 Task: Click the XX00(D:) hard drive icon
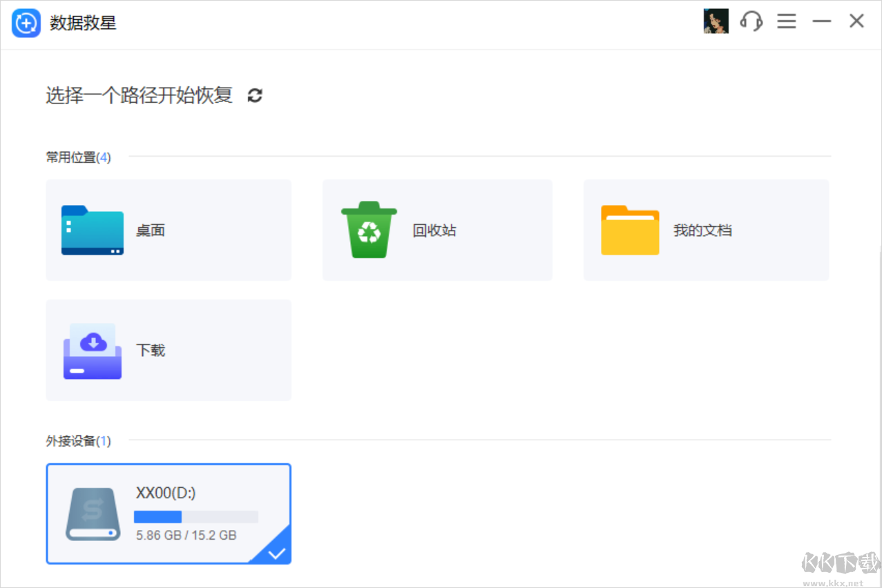92,513
